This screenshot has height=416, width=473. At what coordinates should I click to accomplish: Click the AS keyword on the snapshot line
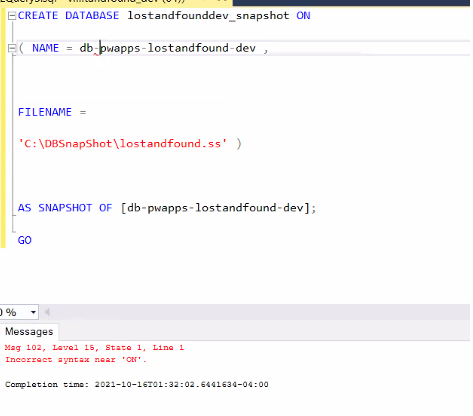click(25, 208)
